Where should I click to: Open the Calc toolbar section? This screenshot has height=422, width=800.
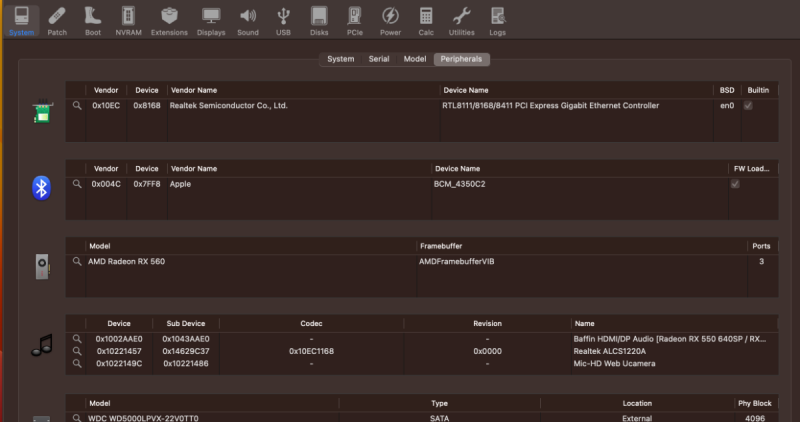[426, 21]
